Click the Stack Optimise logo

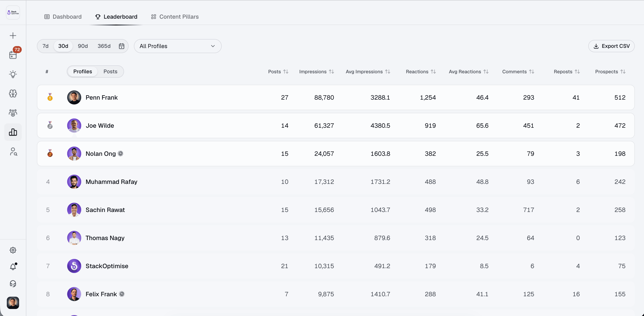click(x=13, y=13)
